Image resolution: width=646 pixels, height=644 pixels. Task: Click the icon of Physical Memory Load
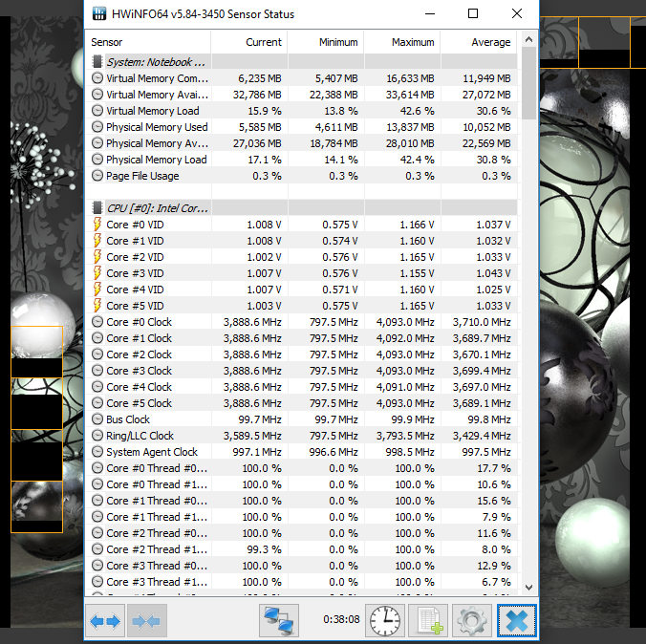[97, 160]
